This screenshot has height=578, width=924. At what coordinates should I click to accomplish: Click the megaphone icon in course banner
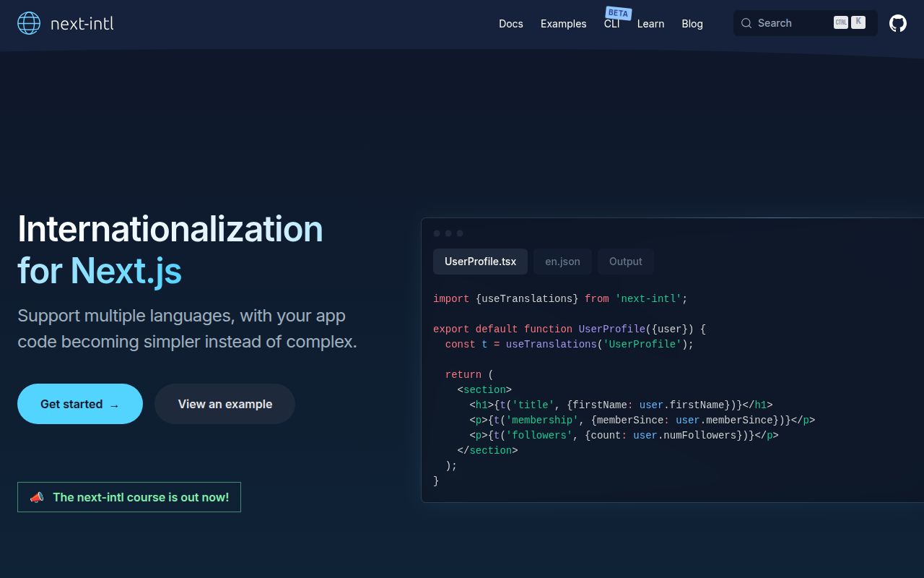(37, 497)
